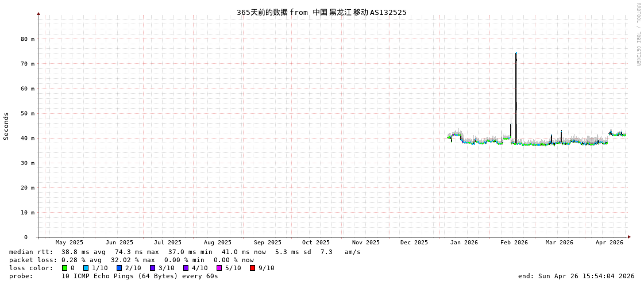The width and height of the screenshot is (644, 284).
Task: Click the tall latency spike peak near 74 ms
Action: pyautogui.click(x=516, y=54)
